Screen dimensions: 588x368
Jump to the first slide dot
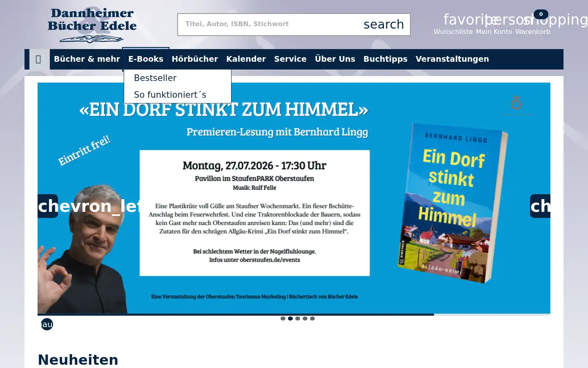click(283, 319)
